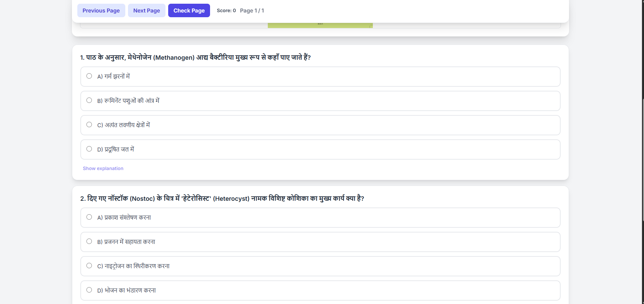Choose radio option D) प्रदूषित जल में
Image resolution: width=644 pixels, height=304 pixels.
pos(89,149)
